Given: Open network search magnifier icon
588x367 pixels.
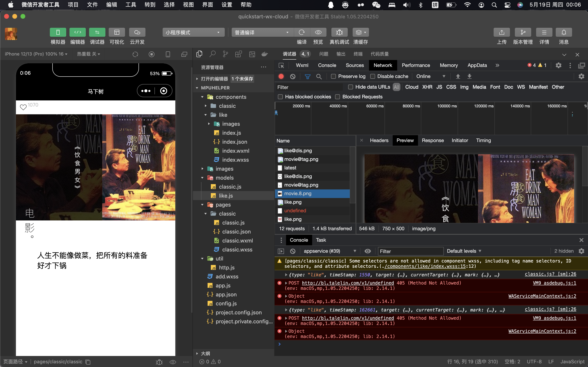Looking at the screenshot, I should tap(319, 77).
